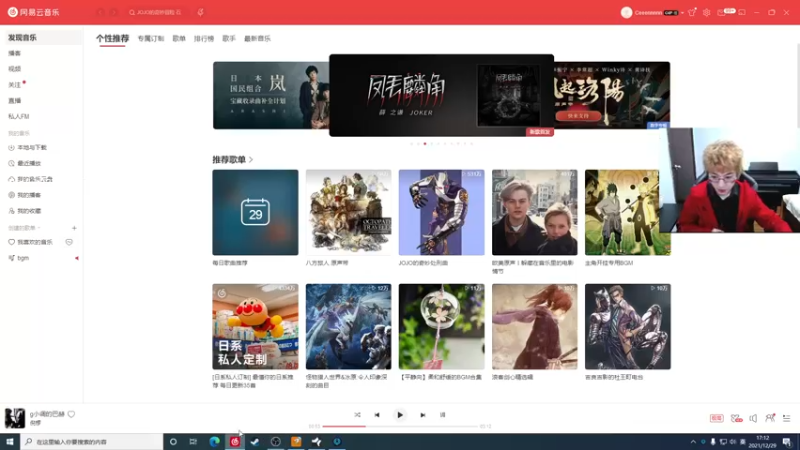Click the listen-to-identify microphone icon
800x450 pixels.
pyautogui.click(x=201, y=12)
